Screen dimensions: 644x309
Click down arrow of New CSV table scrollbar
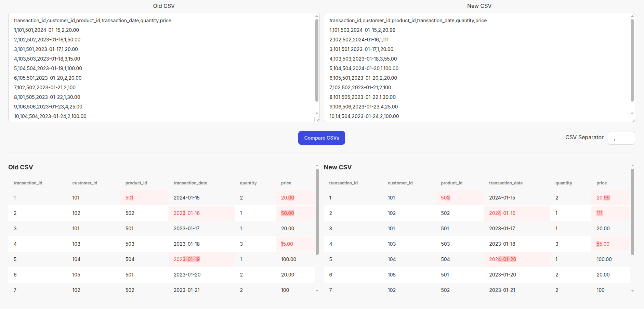(632, 291)
